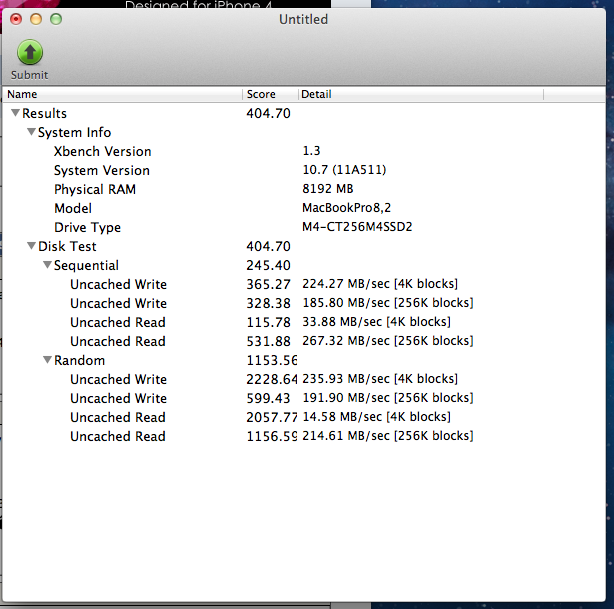This screenshot has width=614, height=609.
Task: Select the Xbench Version row
Action: (304, 151)
